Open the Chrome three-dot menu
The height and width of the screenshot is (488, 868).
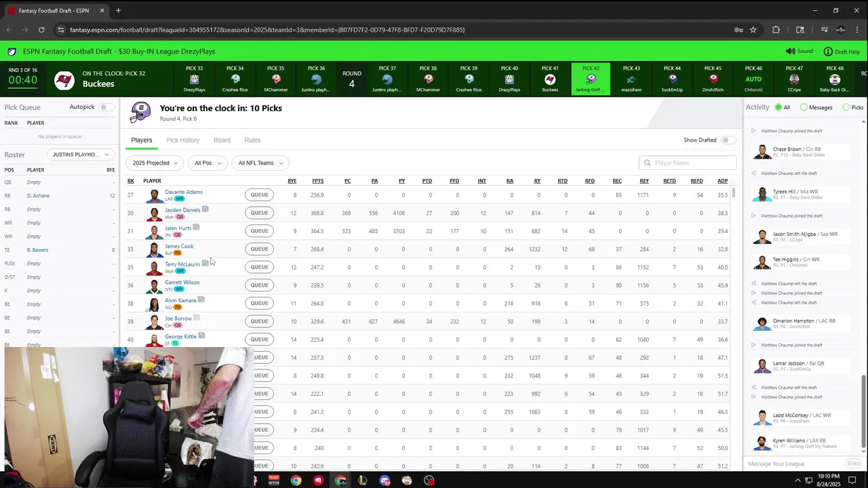pyautogui.click(x=857, y=30)
